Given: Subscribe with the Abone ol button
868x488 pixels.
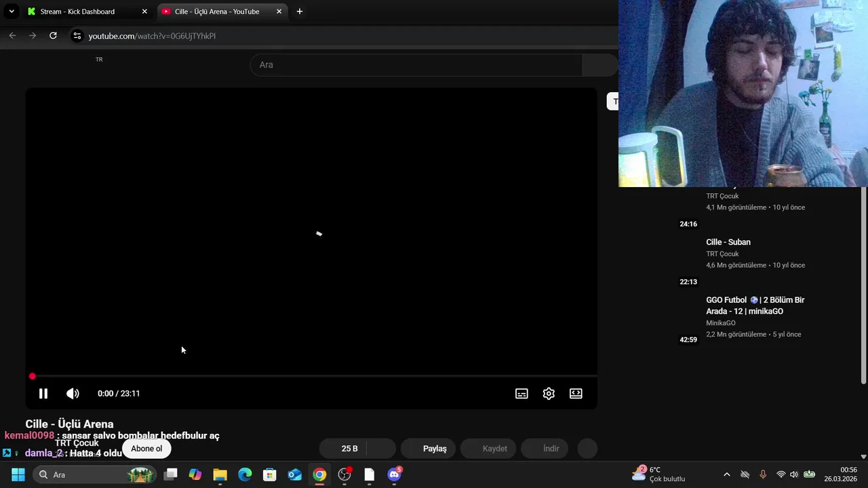Looking at the screenshot, I should tap(146, 449).
